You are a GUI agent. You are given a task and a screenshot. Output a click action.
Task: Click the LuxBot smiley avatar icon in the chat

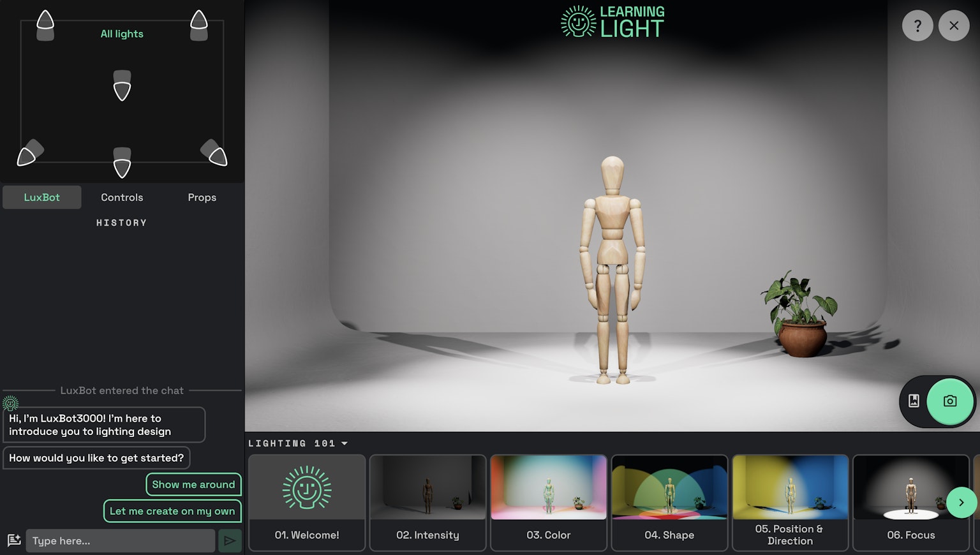[x=10, y=403]
